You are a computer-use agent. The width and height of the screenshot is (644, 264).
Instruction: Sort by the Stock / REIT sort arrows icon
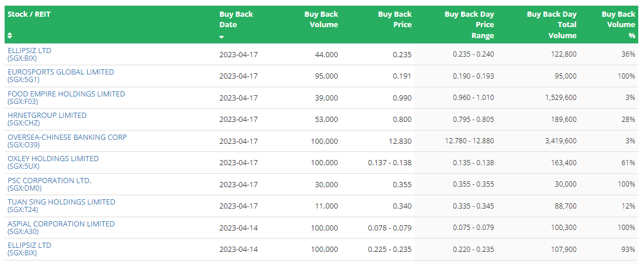[10, 36]
